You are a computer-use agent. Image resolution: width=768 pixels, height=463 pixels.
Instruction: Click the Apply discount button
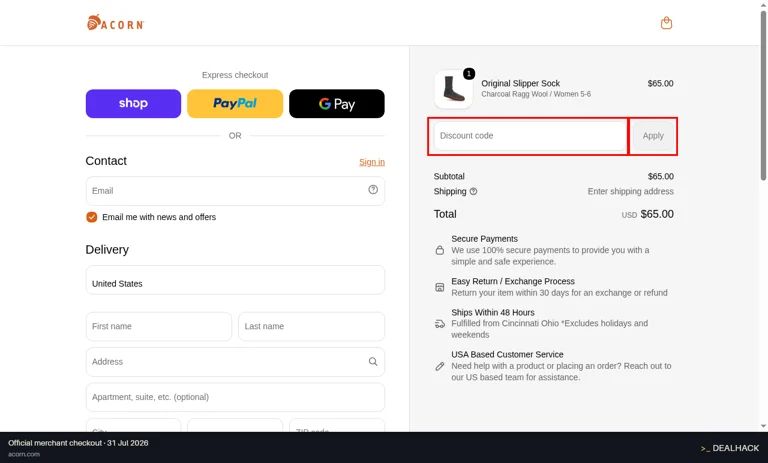pos(653,136)
